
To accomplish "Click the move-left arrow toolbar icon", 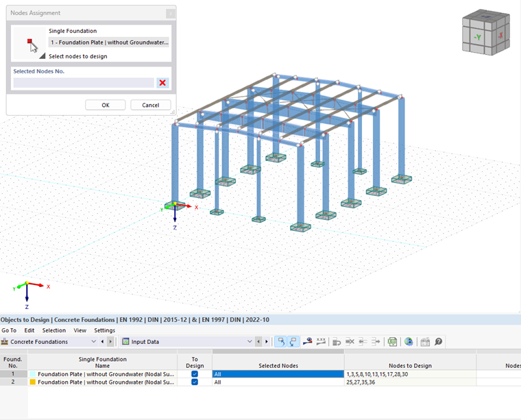I will [x=363, y=342].
